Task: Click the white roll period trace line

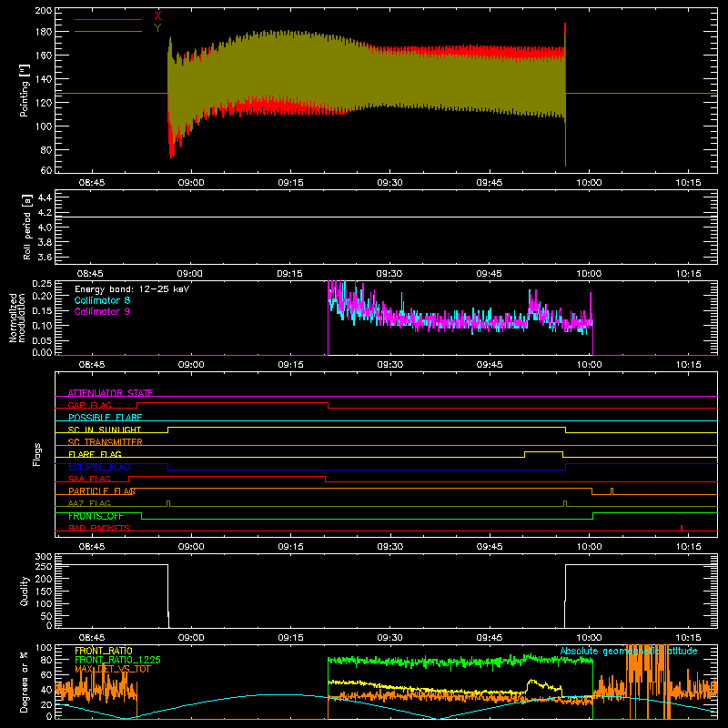Action: [386, 217]
